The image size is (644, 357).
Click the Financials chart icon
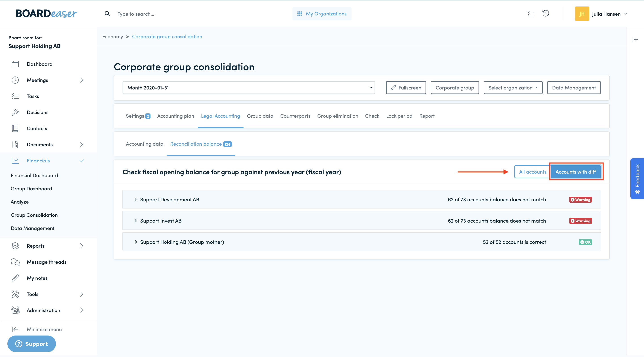15,161
